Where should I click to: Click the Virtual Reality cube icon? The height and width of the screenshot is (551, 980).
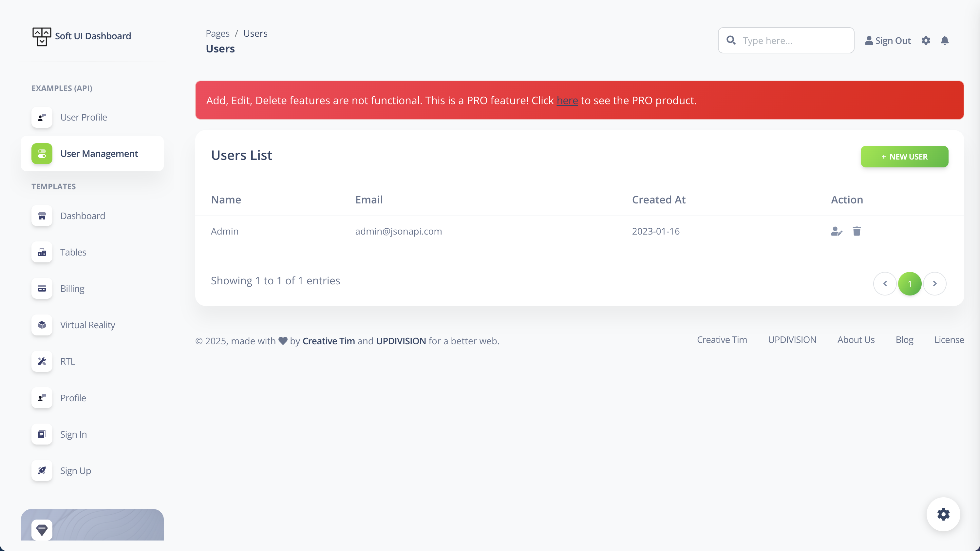(x=42, y=325)
